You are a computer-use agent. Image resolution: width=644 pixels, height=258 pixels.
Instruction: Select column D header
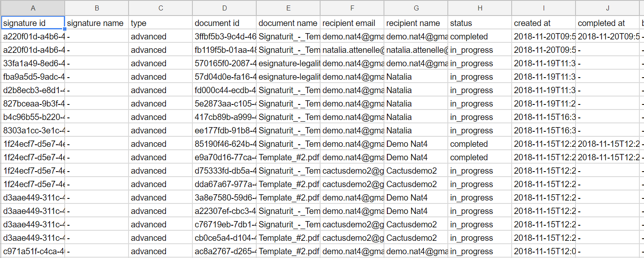point(224,8)
